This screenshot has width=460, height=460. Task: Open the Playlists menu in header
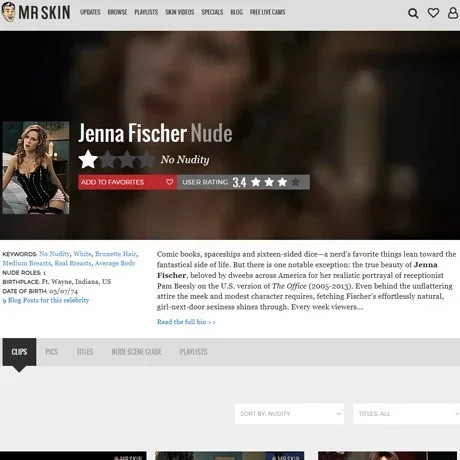pyautogui.click(x=146, y=12)
